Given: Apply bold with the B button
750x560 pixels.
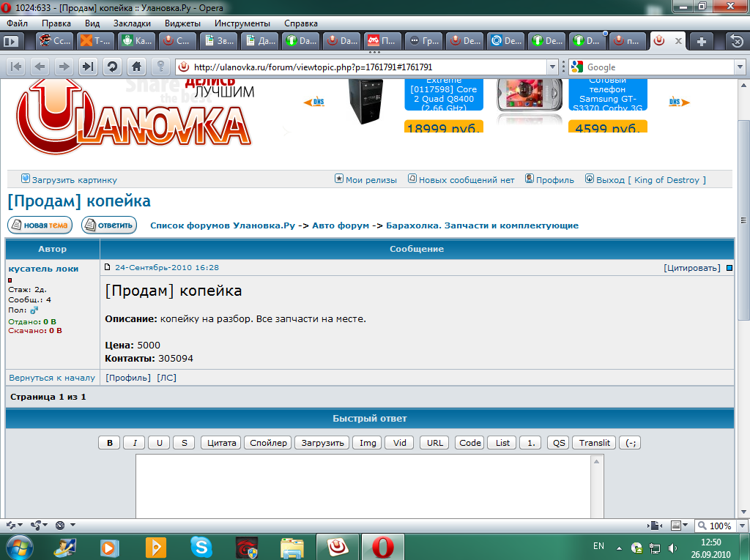Looking at the screenshot, I should (109, 442).
